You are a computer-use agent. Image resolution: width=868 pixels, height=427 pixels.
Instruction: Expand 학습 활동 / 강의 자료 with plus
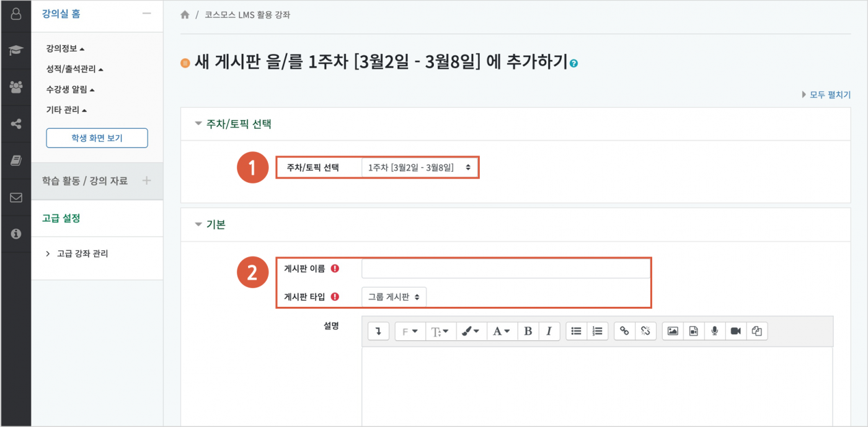pyautogui.click(x=147, y=180)
